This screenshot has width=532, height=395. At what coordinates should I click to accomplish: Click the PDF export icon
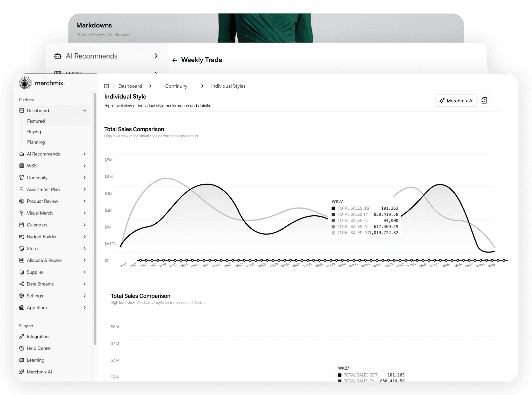[484, 101]
